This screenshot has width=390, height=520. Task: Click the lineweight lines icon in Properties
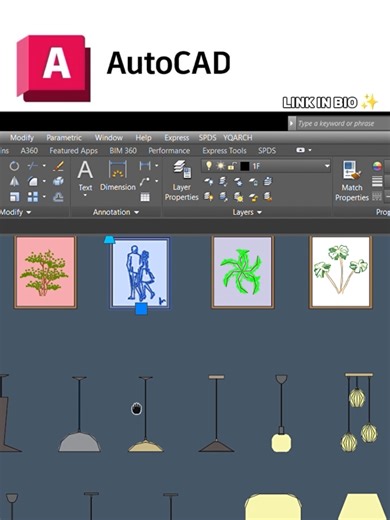pos(377,181)
